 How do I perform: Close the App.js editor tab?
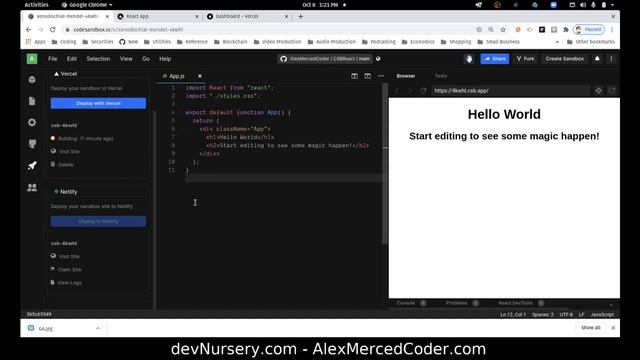pyautogui.click(x=200, y=76)
